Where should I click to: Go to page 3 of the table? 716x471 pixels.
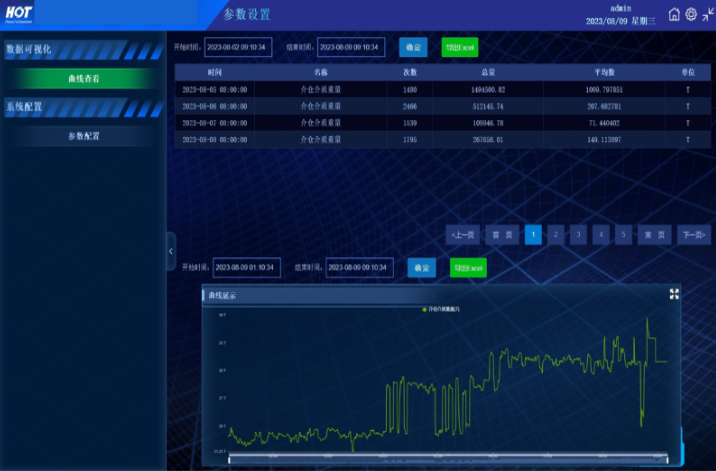[x=578, y=235]
